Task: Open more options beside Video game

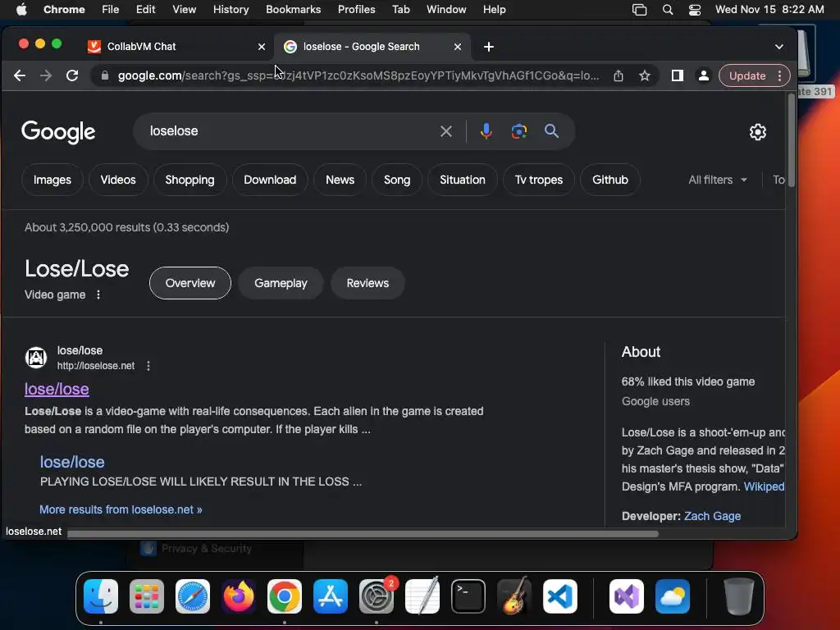Action: pyautogui.click(x=98, y=294)
